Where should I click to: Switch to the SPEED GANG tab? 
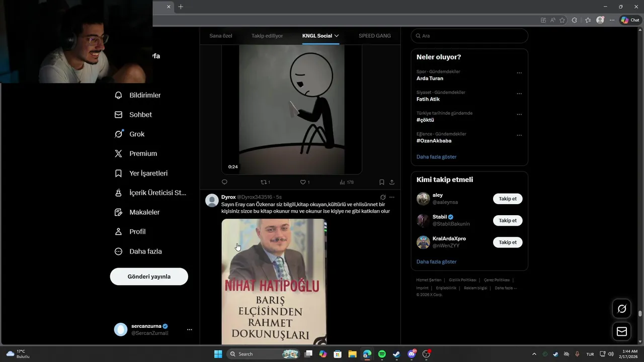375,36
